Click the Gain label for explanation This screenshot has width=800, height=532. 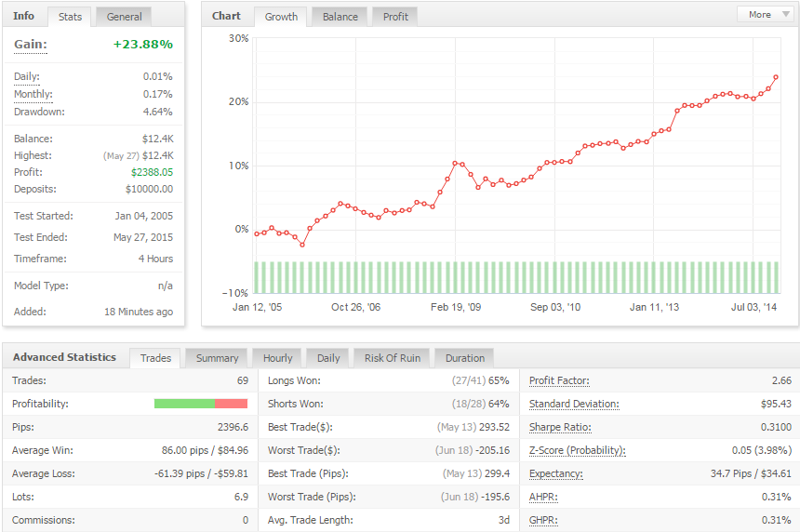31,45
